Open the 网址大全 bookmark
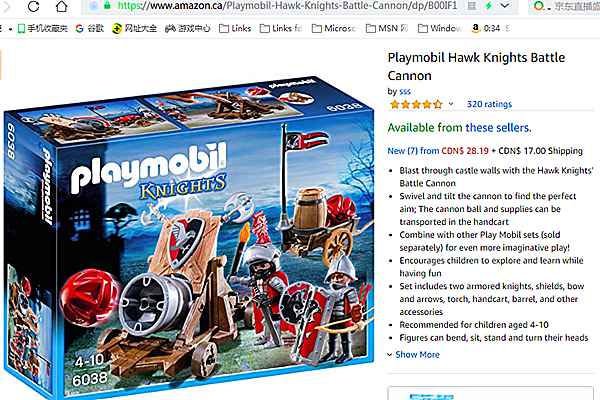 [x=134, y=28]
